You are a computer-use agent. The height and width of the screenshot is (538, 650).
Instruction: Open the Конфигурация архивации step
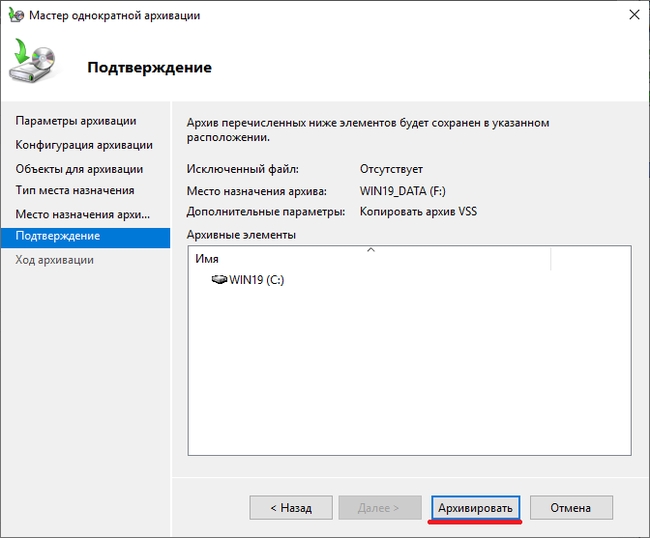pos(84,145)
